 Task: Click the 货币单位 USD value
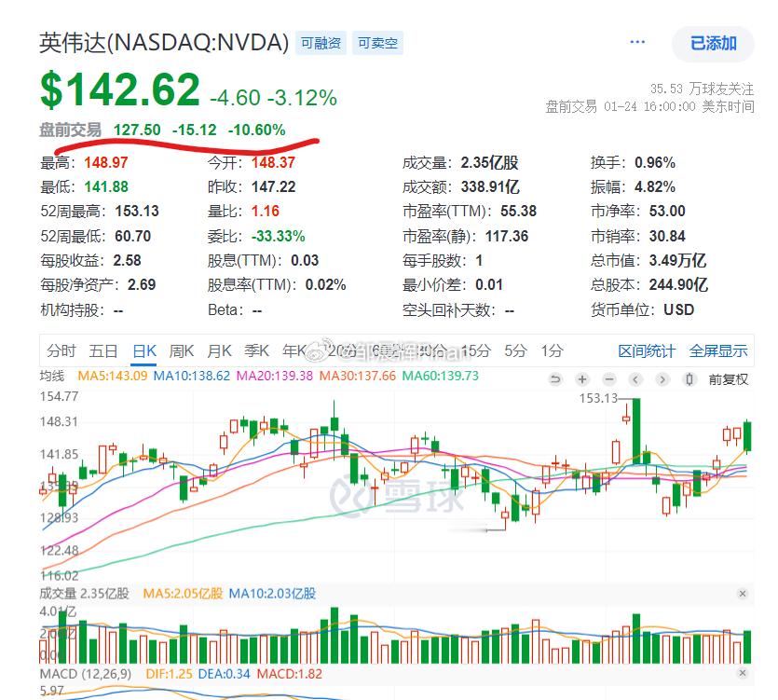point(678,310)
